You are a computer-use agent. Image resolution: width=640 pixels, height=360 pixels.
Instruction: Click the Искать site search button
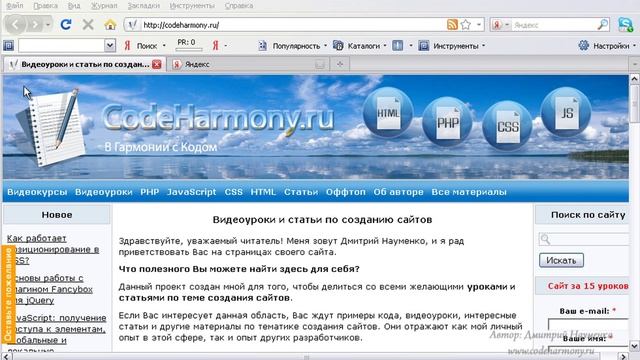point(561,260)
